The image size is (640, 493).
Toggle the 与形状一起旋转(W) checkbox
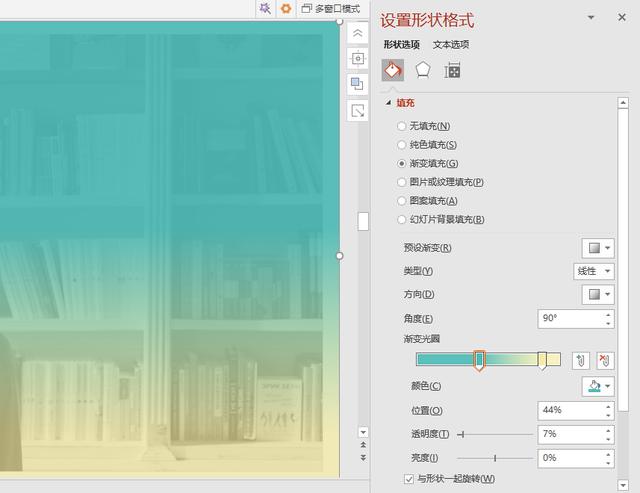[409, 479]
